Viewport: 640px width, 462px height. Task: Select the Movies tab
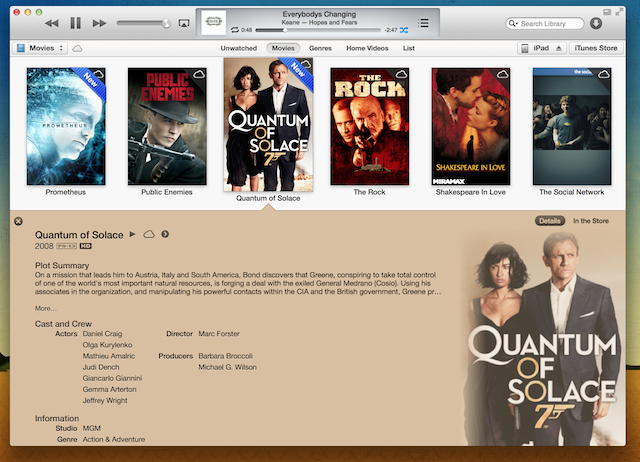pyautogui.click(x=283, y=48)
